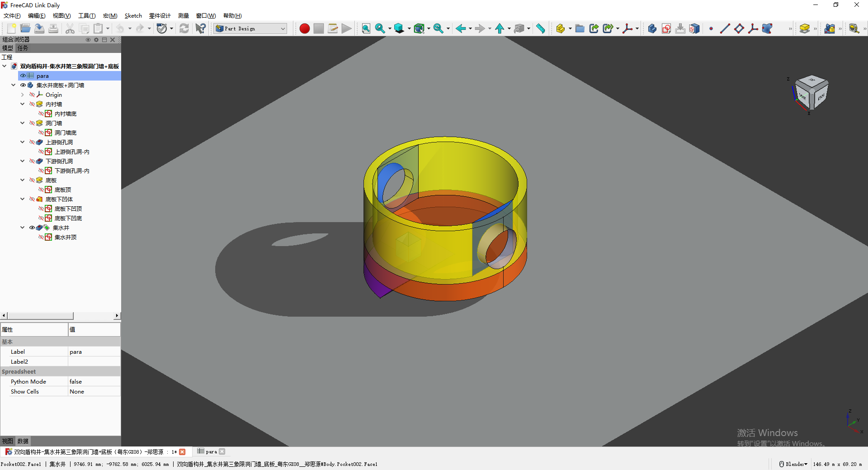Image resolution: width=868 pixels, height=470 pixels.
Task: Click the Fit All zoom icon
Action: pyautogui.click(x=366, y=28)
